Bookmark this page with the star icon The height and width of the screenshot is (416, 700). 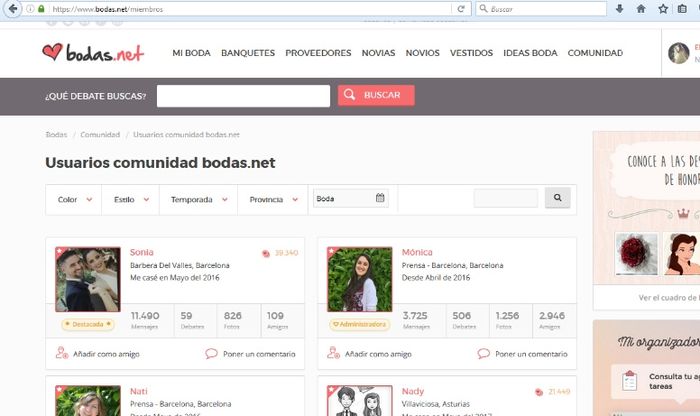coord(663,9)
